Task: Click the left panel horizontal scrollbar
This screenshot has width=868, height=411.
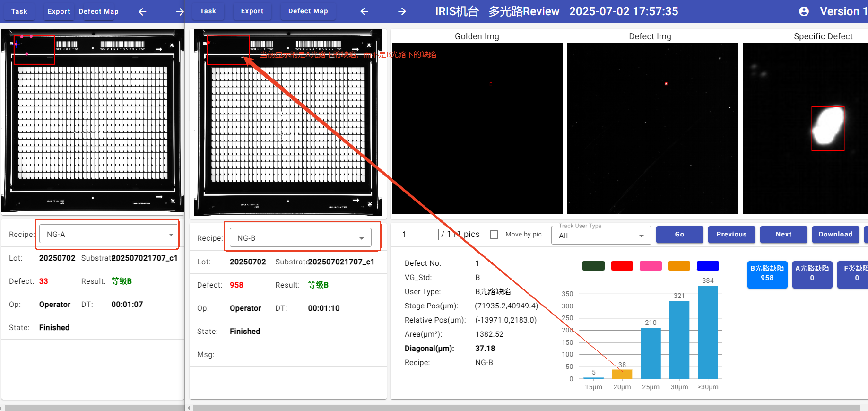Action: coord(94,408)
